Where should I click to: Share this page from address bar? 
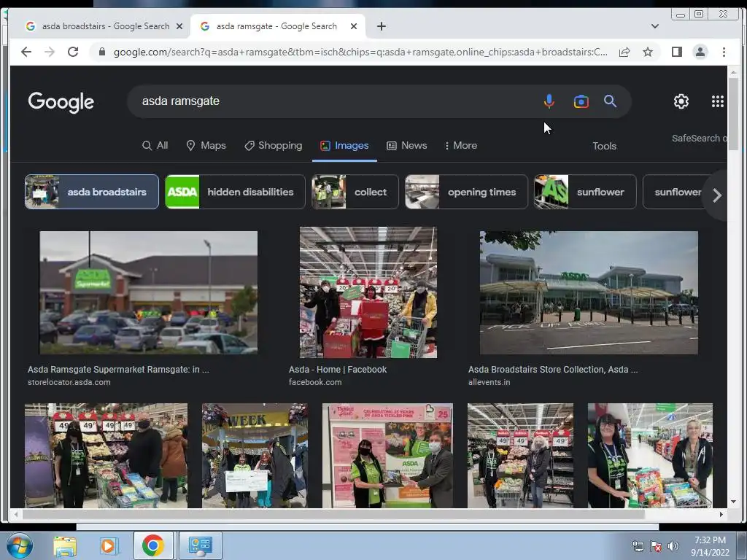624,52
